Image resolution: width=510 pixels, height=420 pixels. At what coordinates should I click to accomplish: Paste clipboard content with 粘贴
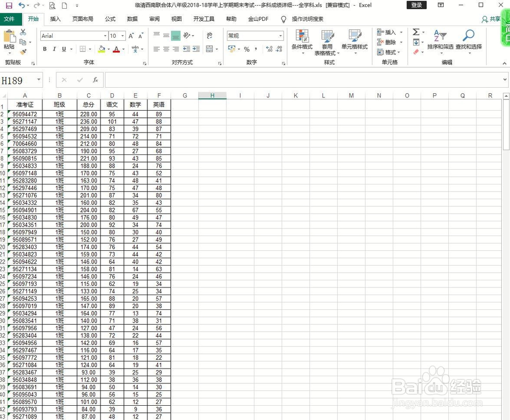tap(9, 42)
